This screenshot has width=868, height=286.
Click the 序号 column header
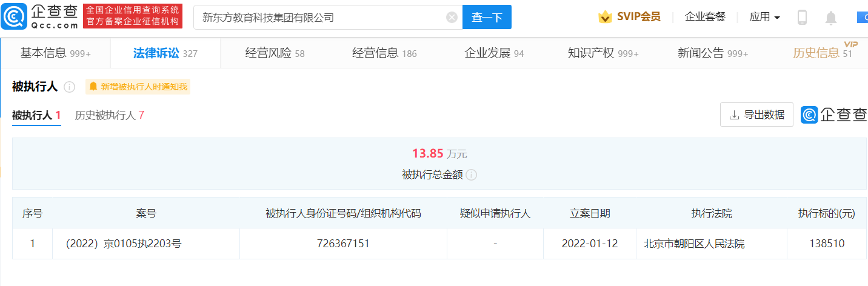click(32, 213)
